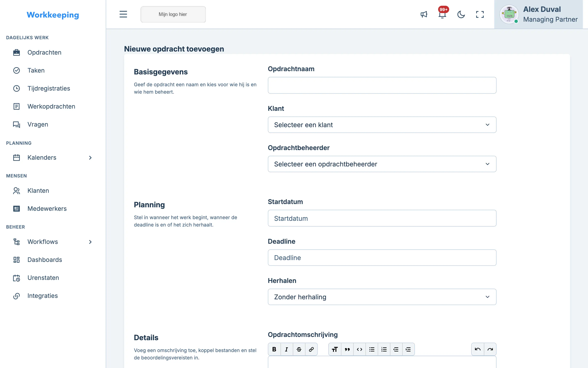Insert a numbered list
The width and height of the screenshot is (588, 368).
tap(384, 349)
